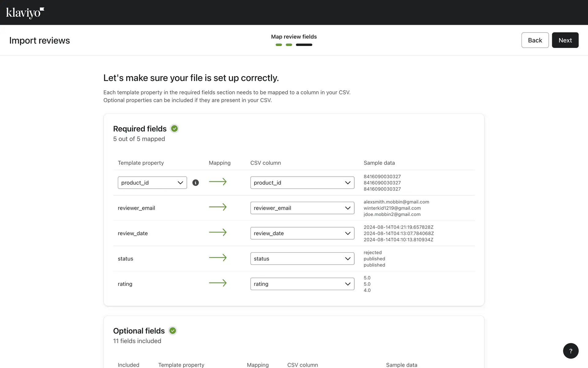Screen dimensions: 588x368
Task: Click the Next button
Action: click(x=565, y=40)
